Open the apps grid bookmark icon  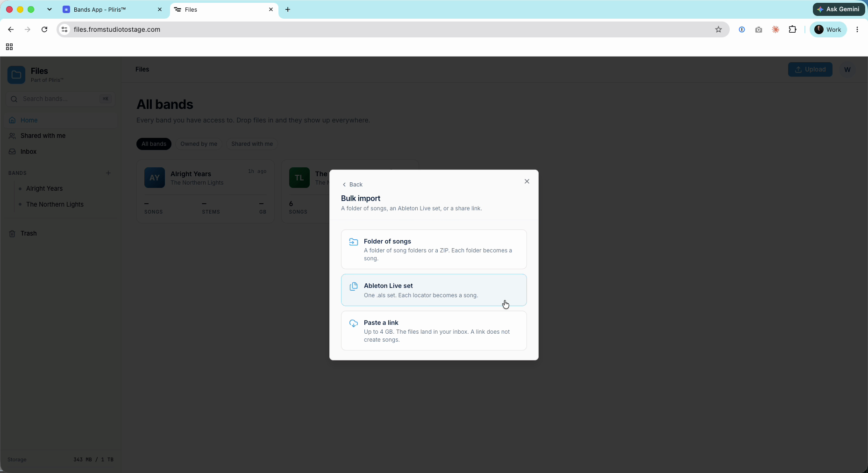9,47
